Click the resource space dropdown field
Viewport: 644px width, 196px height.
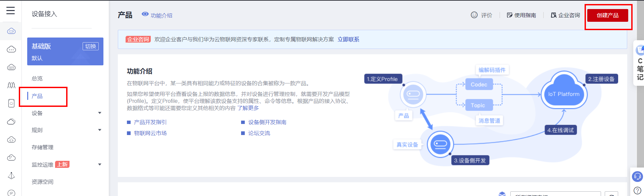click(555, 194)
